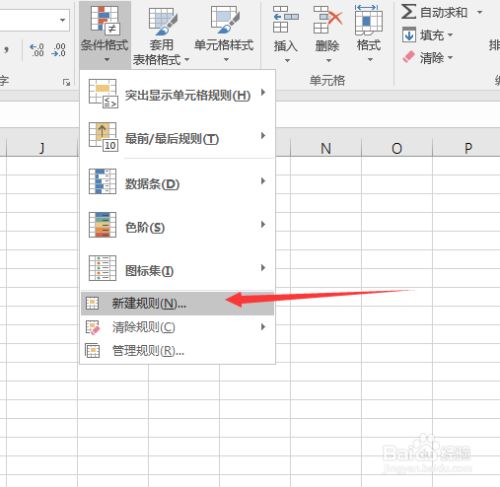The image size is (500, 487).
Task: Click the 插入 insert cells icon
Action: (x=286, y=20)
